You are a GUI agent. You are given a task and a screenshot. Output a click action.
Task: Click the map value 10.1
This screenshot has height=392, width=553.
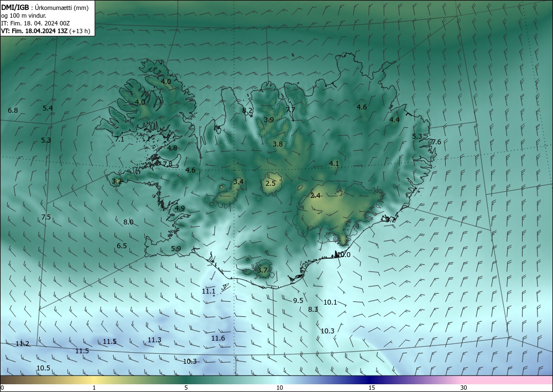[x=330, y=302]
